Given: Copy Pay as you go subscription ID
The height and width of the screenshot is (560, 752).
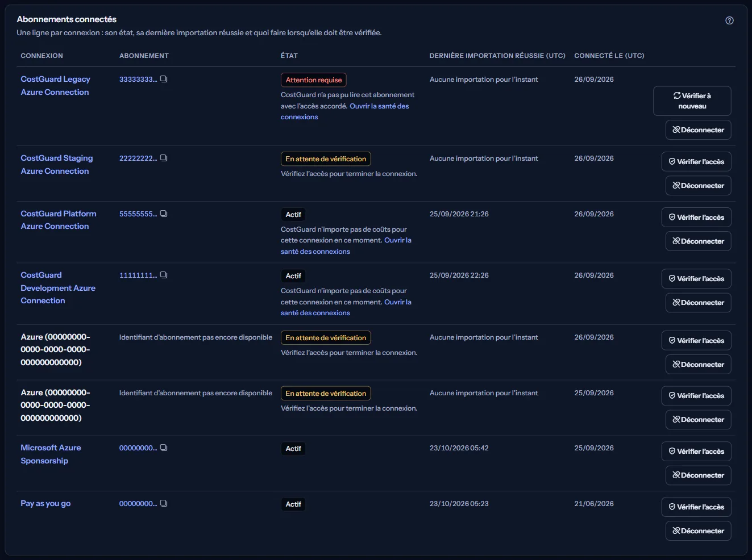Looking at the screenshot, I should [164, 503].
